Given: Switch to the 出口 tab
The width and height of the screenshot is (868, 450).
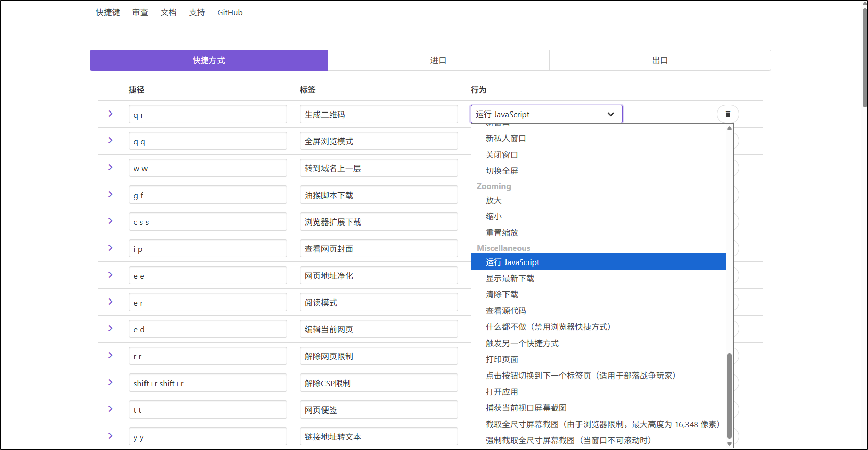Looking at the screenshot, I should pos(660,60).
